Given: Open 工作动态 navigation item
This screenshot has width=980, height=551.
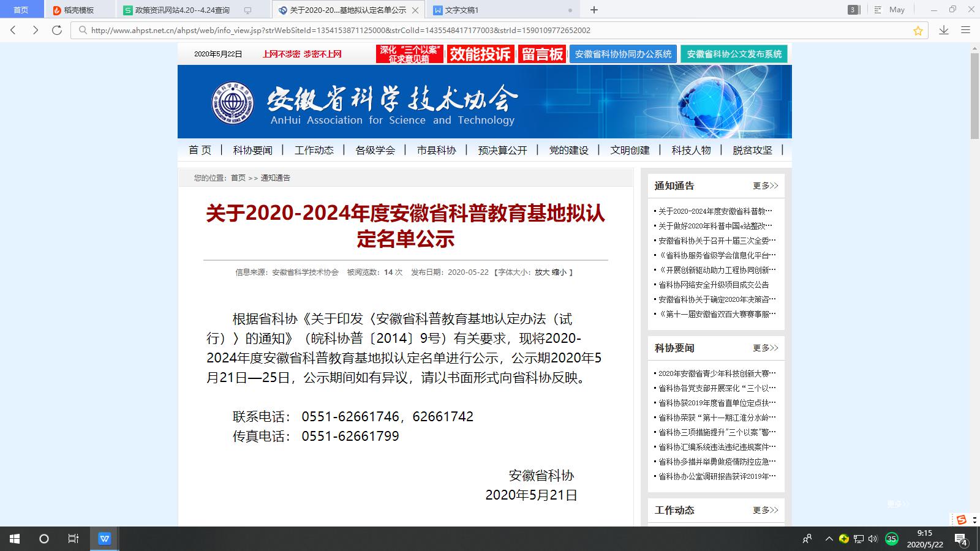Looking at the screenshot, I should pos(314,150).
